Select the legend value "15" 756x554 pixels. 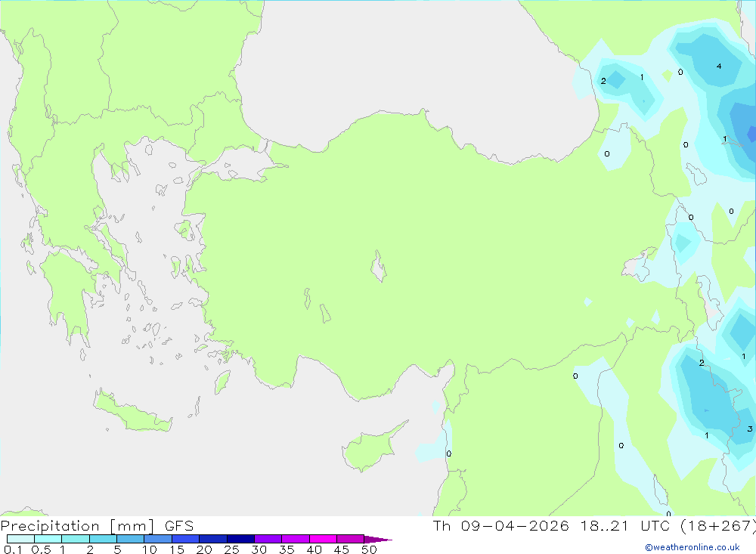177,549
